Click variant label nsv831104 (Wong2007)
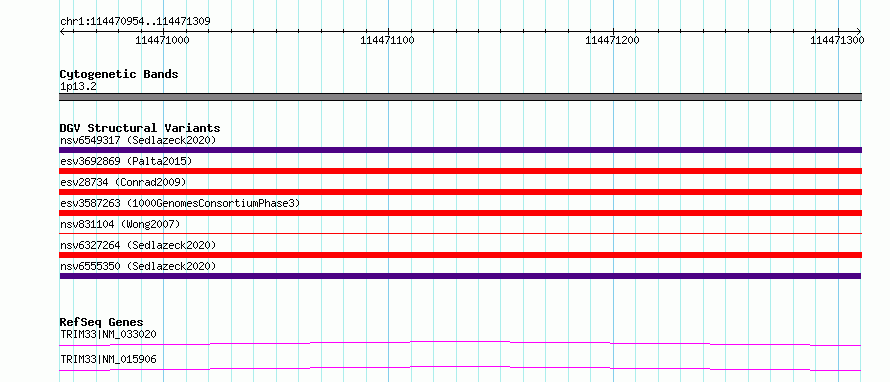Image resolution: width=890 pixels, height=382 pixels. (x=120, y=224)
